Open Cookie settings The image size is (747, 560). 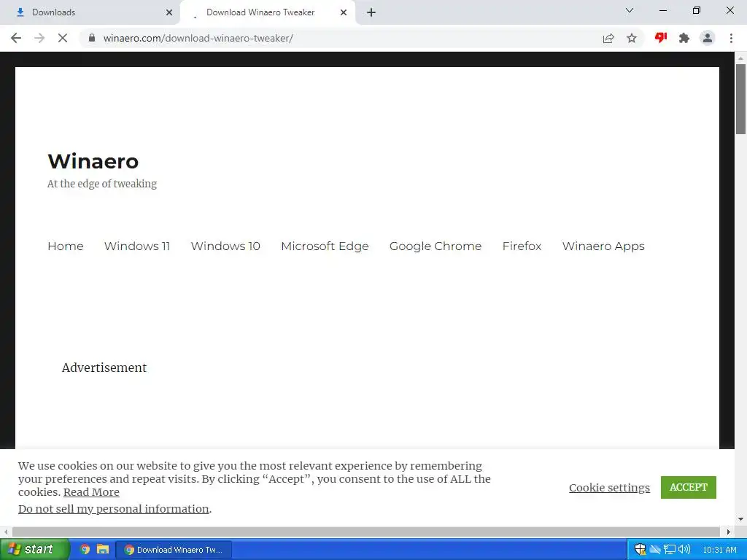(609, 488)
